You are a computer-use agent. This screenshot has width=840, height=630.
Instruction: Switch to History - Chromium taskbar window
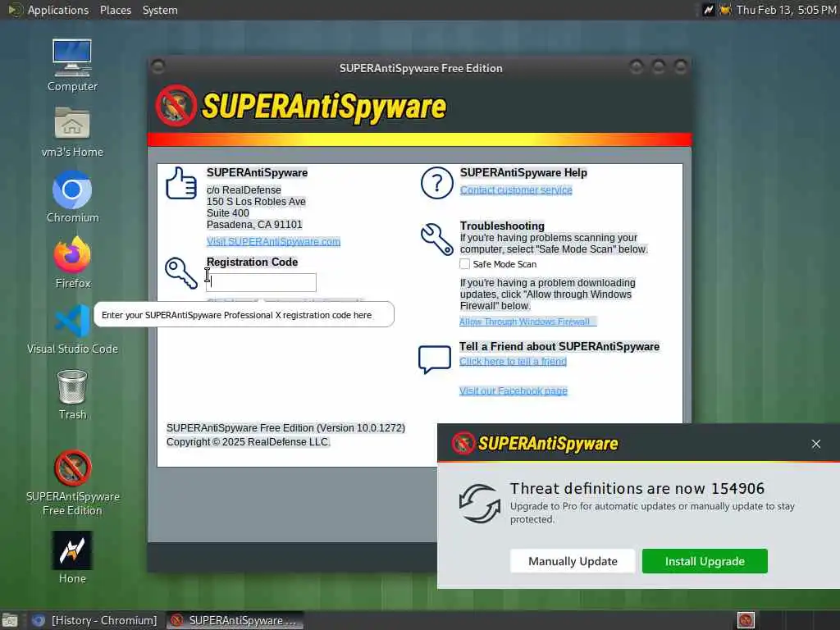coord(95,620)
